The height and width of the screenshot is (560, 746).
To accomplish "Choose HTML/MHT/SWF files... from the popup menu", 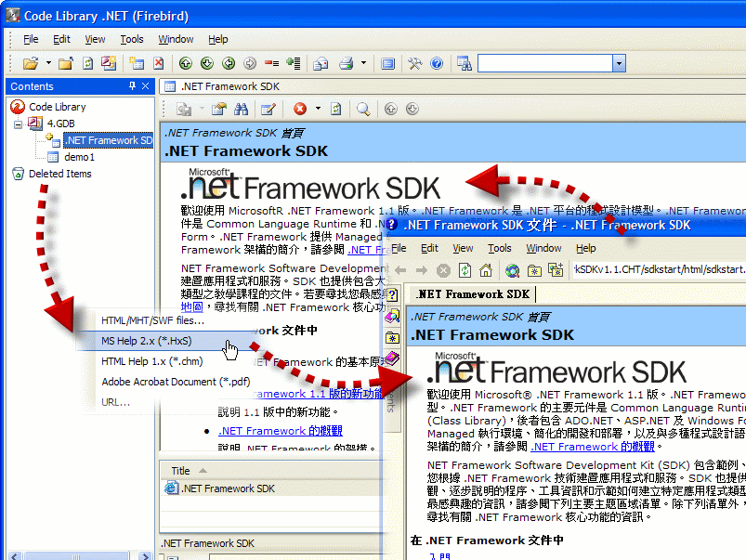I will [152, 320].
